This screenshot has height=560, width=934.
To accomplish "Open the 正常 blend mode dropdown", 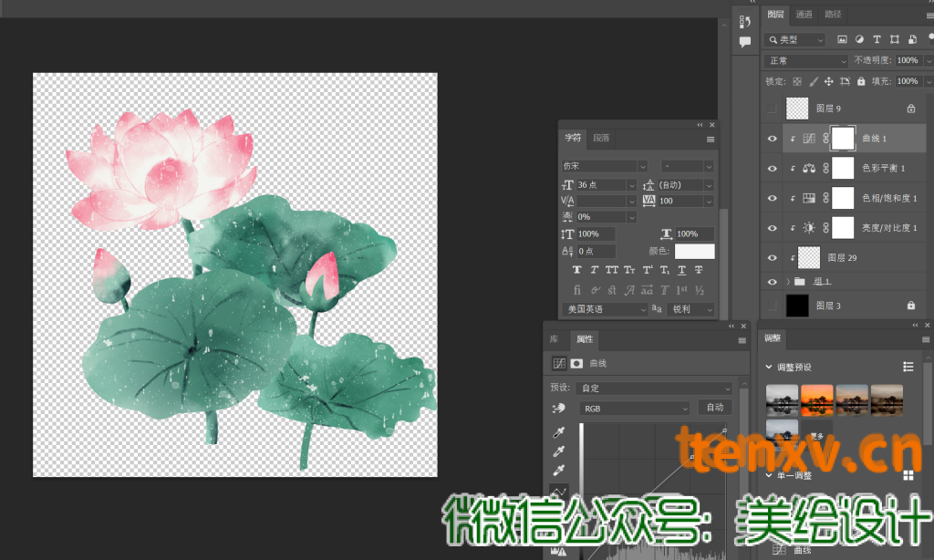I will click(x=806, y=61).
